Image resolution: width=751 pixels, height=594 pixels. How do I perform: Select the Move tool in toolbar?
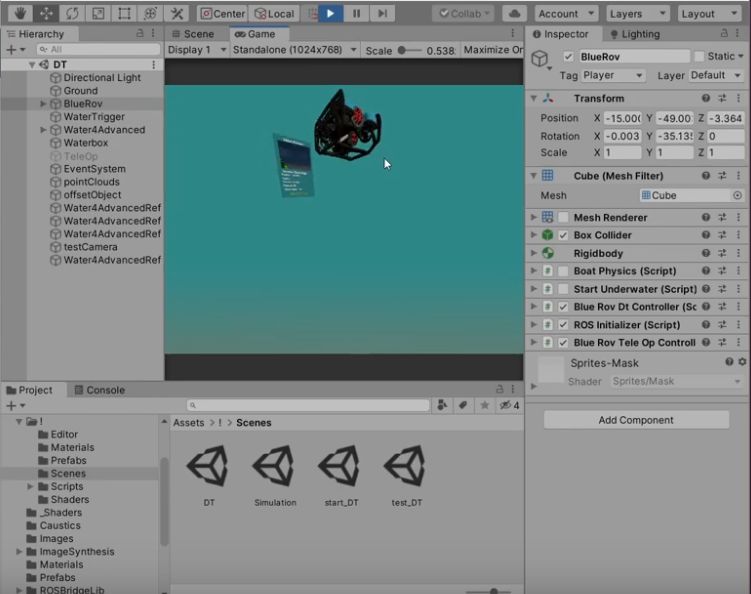click(45, 14)
